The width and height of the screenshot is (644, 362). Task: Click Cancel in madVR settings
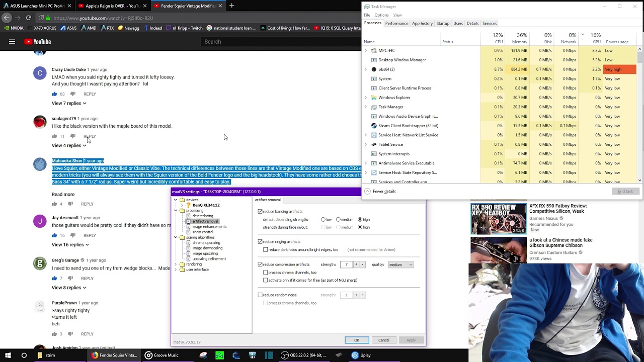383,340
